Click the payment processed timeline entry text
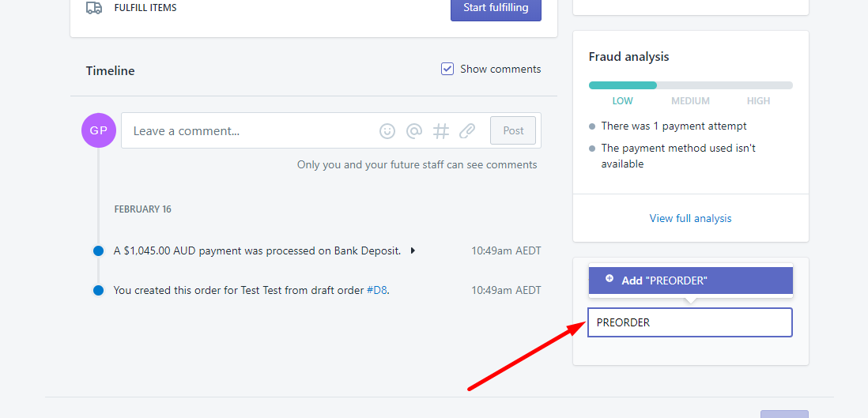The image size is (868, 418). pyautogui.click(x=258, y=250)
